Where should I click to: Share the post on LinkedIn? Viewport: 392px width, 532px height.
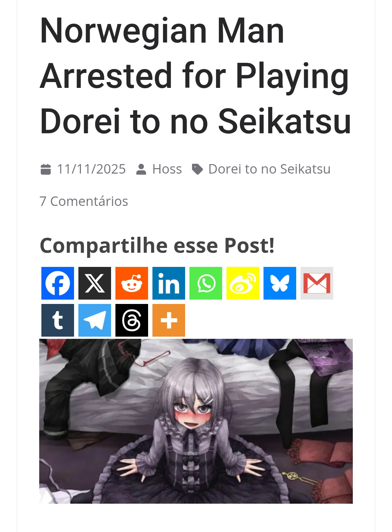pyautogui.click(x=169, y=283)
